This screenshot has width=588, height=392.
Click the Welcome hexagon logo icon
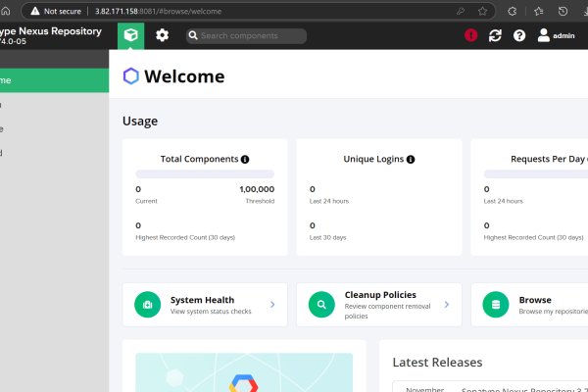tap(131, 76)
